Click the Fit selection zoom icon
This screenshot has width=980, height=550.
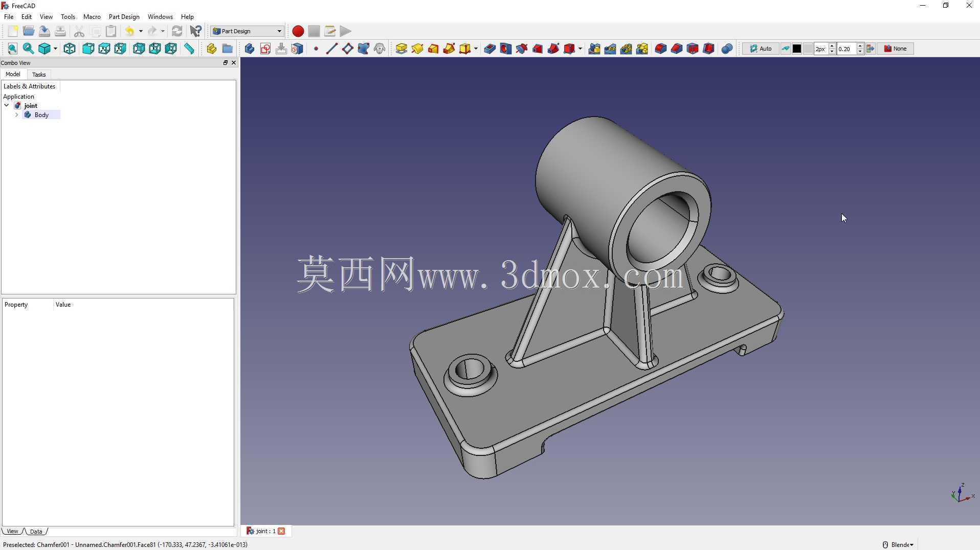[x=29, y=49]
